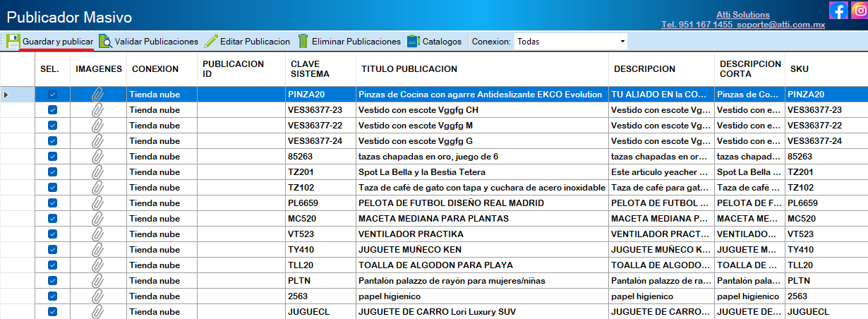Viewport: 868px width, 319px height.
Task: Click the Editar Publicacion pencil icon
Action: tap(210, 42)
